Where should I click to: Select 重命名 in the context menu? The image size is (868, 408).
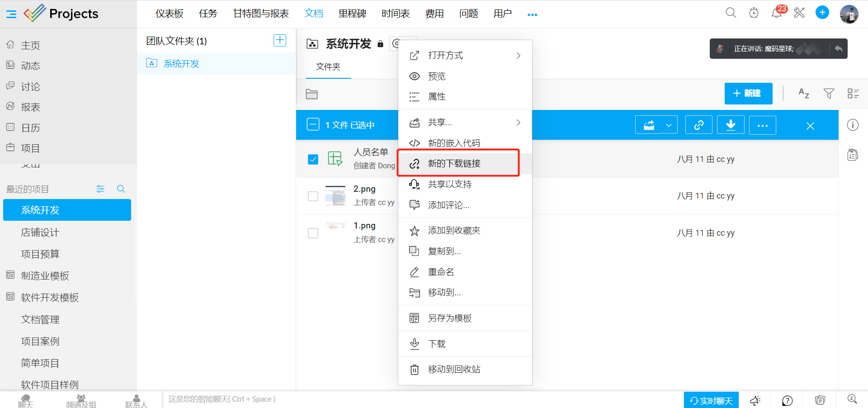pyautogui.click(x=441, y=272)
